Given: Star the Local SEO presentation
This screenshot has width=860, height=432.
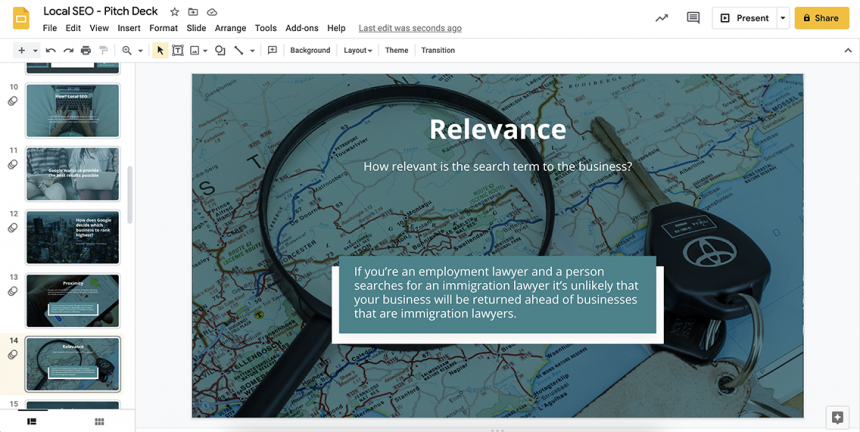Looking at the screenshot, I should coord(174,12).
